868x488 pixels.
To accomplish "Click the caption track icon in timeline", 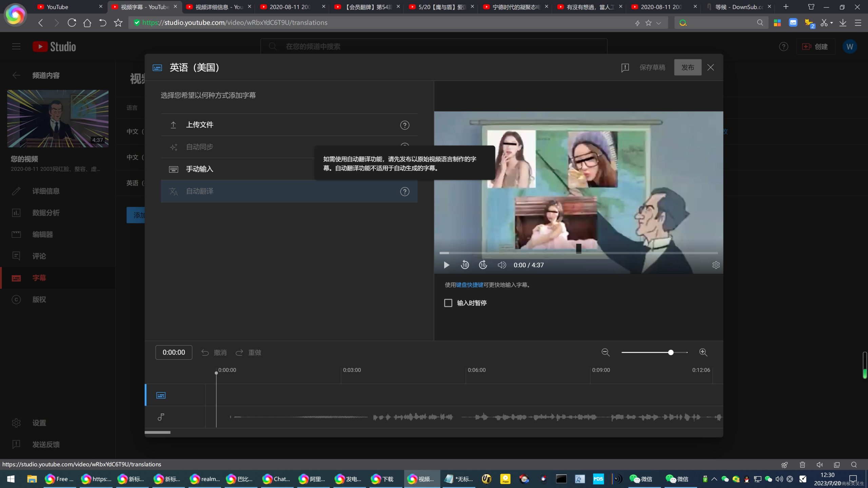I will coord(161,395).
